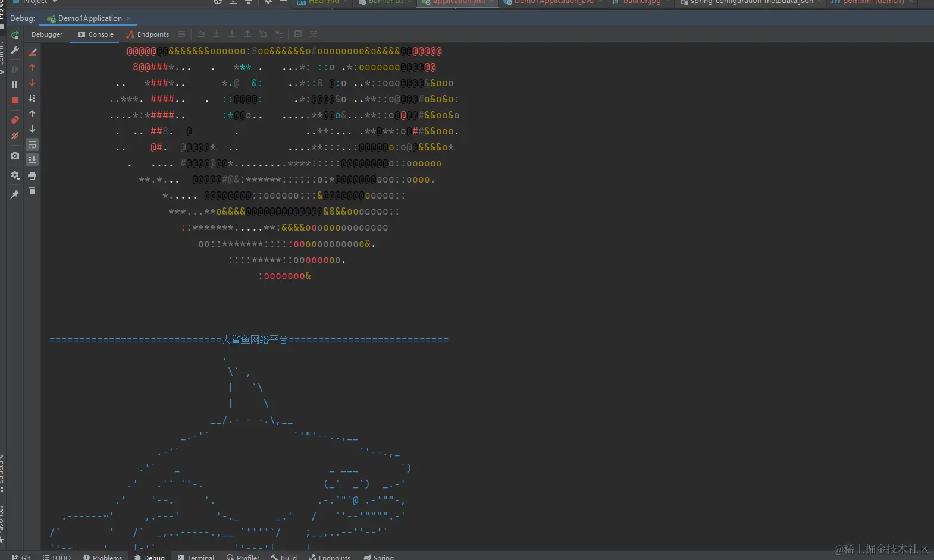The height and width of the screenshot is (560, 934).
Task: Force step into the method
Action: pos(232,34)
